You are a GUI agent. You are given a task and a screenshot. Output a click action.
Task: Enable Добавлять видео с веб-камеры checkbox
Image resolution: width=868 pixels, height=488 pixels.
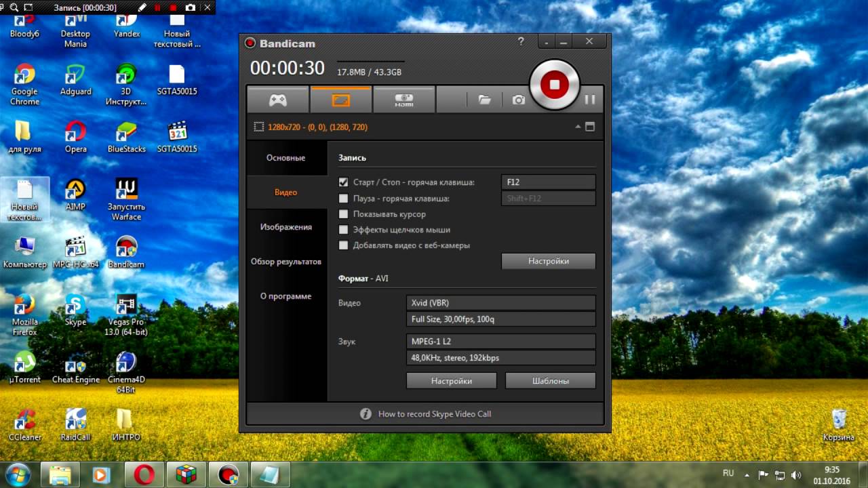(343, 245)
